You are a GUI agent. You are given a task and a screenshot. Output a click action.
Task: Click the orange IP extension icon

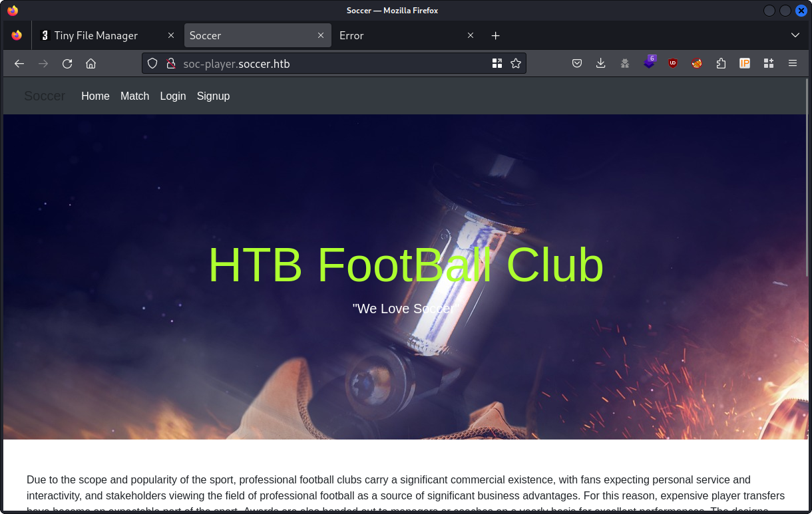[745, 64]
